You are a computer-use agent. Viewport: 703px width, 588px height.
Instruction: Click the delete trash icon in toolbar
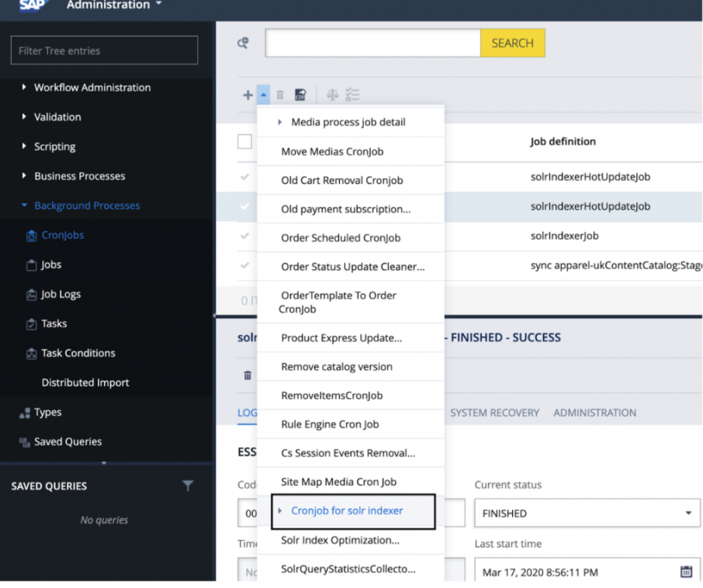(280, 95)
